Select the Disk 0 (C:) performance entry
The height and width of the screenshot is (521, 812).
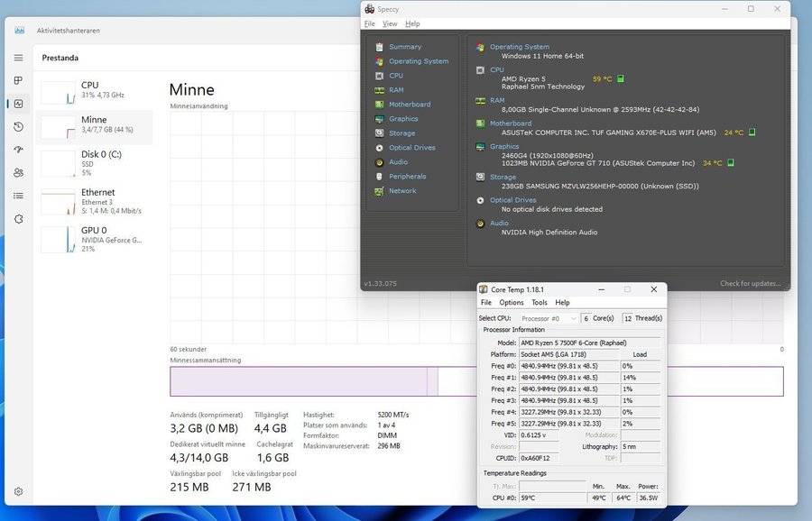coord(94,163)
